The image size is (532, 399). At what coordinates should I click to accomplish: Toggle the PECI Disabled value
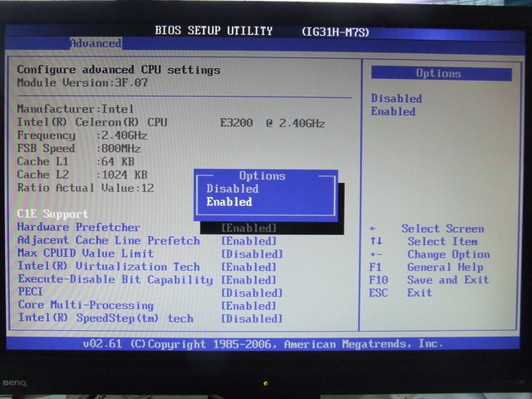point(252,293)
